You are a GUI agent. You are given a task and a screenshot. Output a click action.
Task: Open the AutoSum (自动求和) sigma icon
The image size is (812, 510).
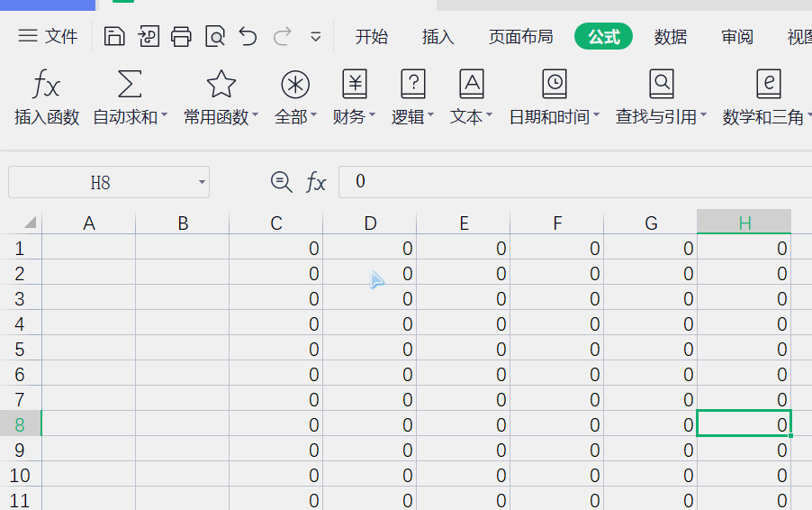(x=130, y=84)
